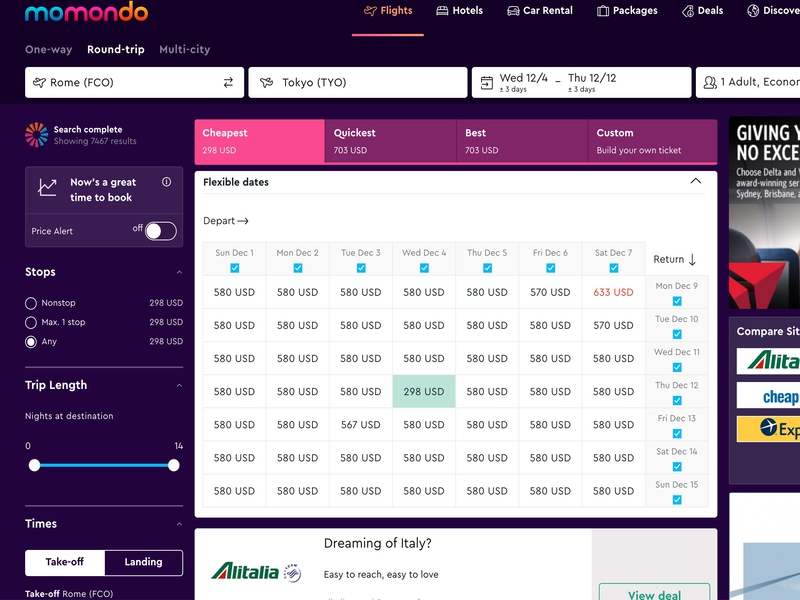The height and width of the screenshot is (600, 800).
Task: Click the Tokyo (TYO) destination field
Action: (x=358, y=82)
